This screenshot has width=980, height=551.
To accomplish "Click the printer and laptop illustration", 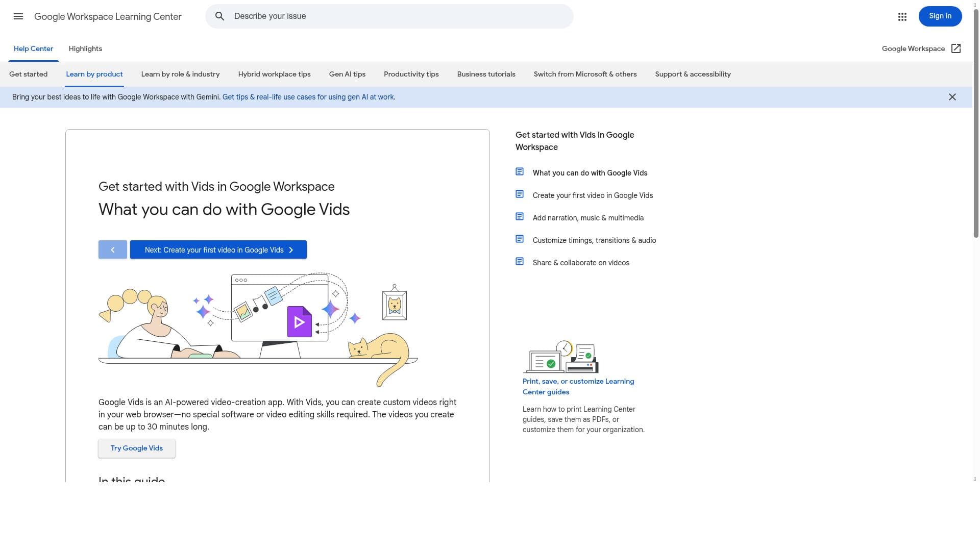I will 560,357.
